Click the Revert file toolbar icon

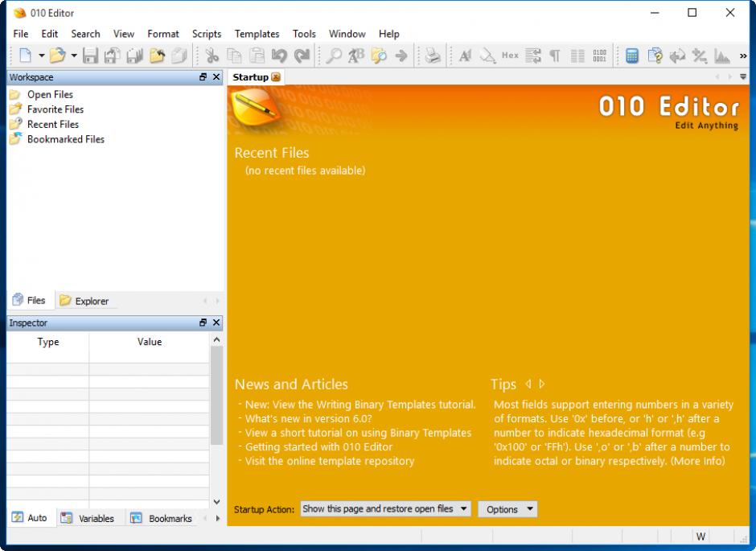point(157,56)
